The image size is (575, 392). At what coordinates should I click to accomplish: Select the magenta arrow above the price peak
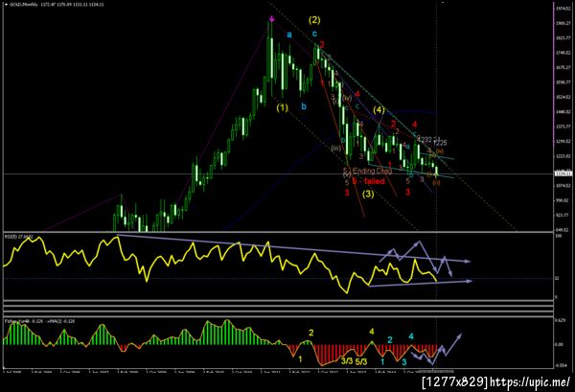pos(271,19)
